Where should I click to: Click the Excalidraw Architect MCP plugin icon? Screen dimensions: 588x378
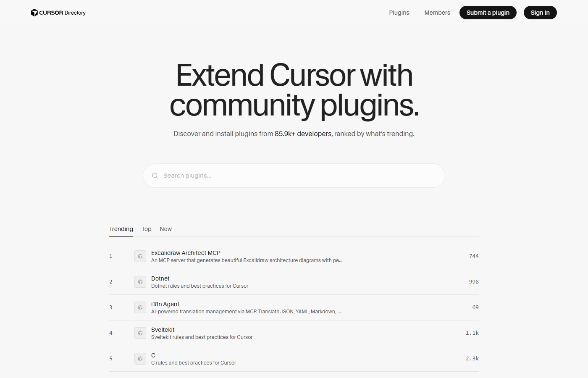point(140,256)
